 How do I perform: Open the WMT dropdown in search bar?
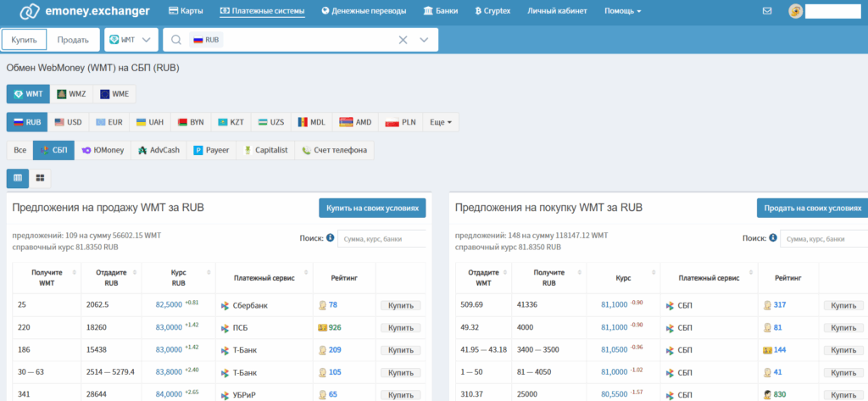point(131,40)
